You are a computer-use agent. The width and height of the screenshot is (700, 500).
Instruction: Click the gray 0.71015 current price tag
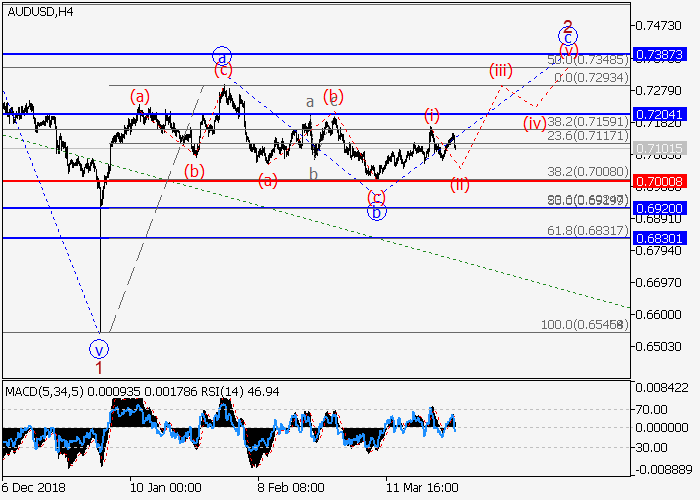[x=662, y=148]
